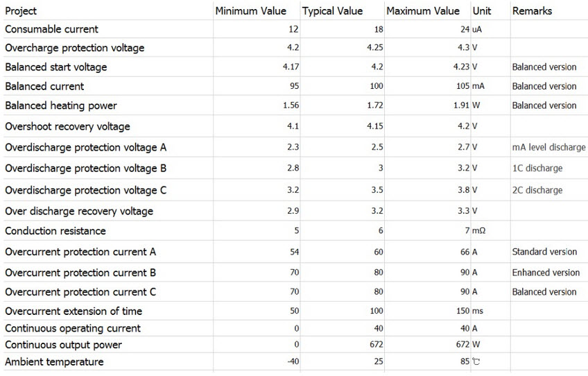The height and width of the screenshot is (376, 588).
Task: Click the Consumable current row label
Action: pyautogui.click(x=51, y=29)
